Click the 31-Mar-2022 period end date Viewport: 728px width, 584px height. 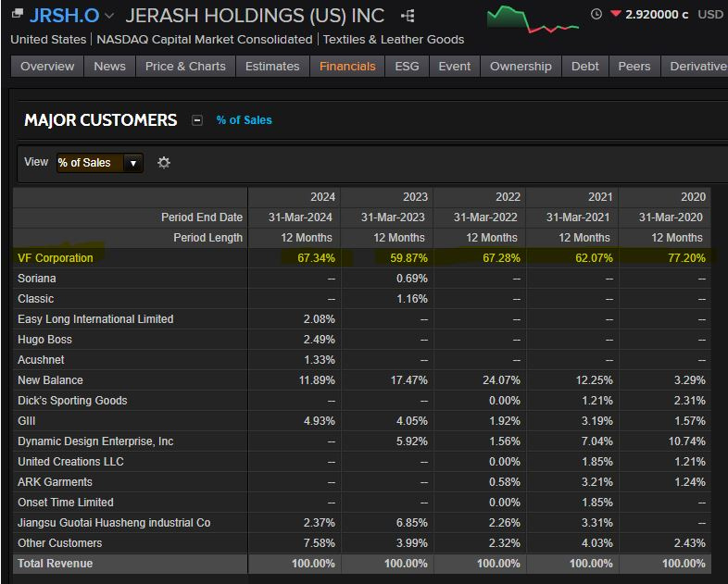coord(485,217)
